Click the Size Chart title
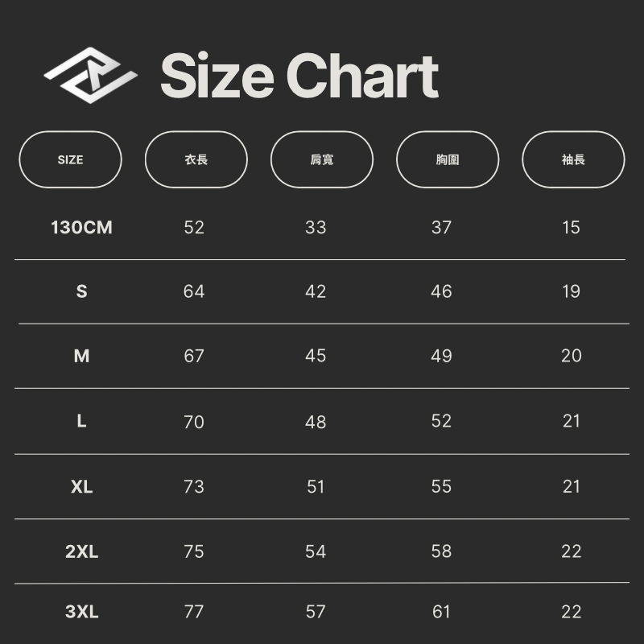This screenshot has width=644, height=644. click(x=299, y=76)
